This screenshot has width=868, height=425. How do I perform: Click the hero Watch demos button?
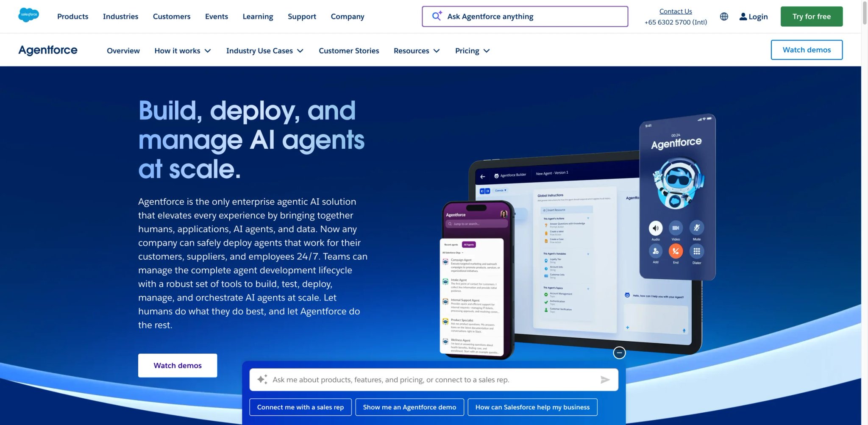coord(178,365)
